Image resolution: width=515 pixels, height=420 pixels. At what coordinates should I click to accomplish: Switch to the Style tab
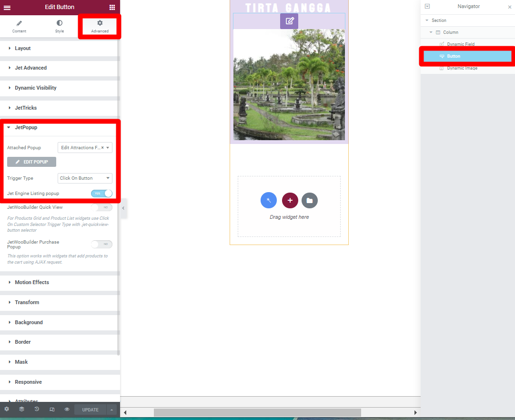(59, 26)
